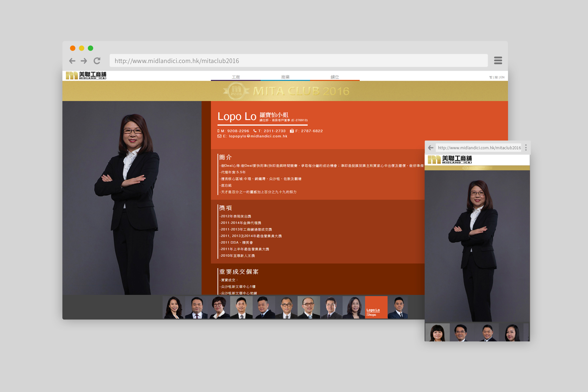Open the 舖位 navigation tab

tap(335, 77)
